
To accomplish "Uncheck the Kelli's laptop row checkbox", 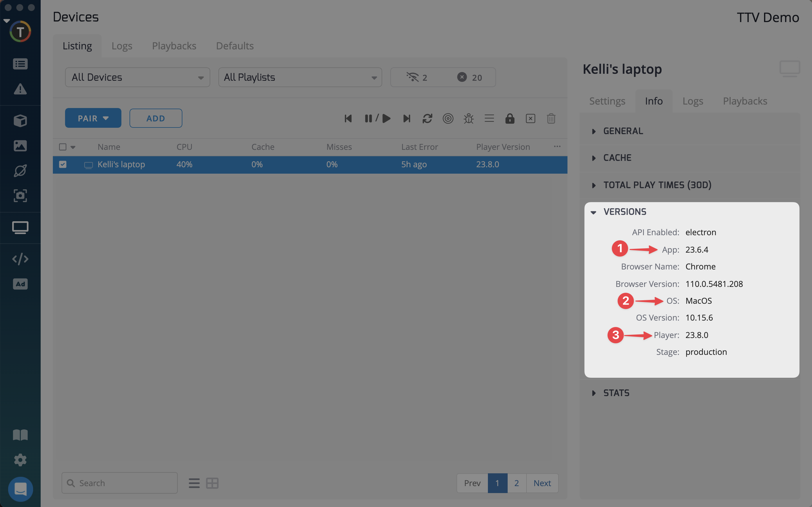I will pos(63,164).
